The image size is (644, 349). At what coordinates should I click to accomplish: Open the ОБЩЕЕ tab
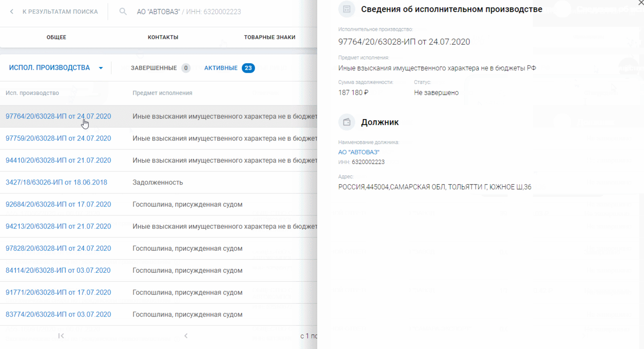pyautogui.click(x=56, y=37)
